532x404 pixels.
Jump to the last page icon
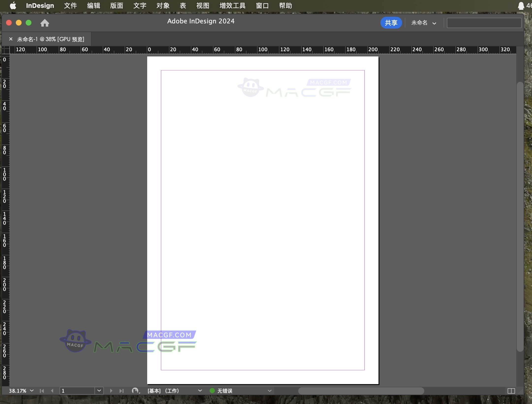tap(121, 391)
